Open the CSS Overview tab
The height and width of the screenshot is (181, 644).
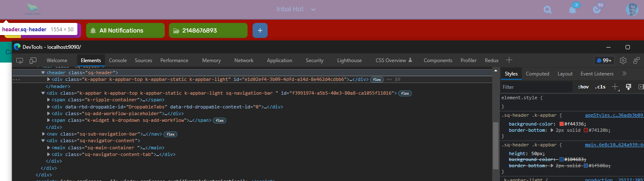click(394, 60)
